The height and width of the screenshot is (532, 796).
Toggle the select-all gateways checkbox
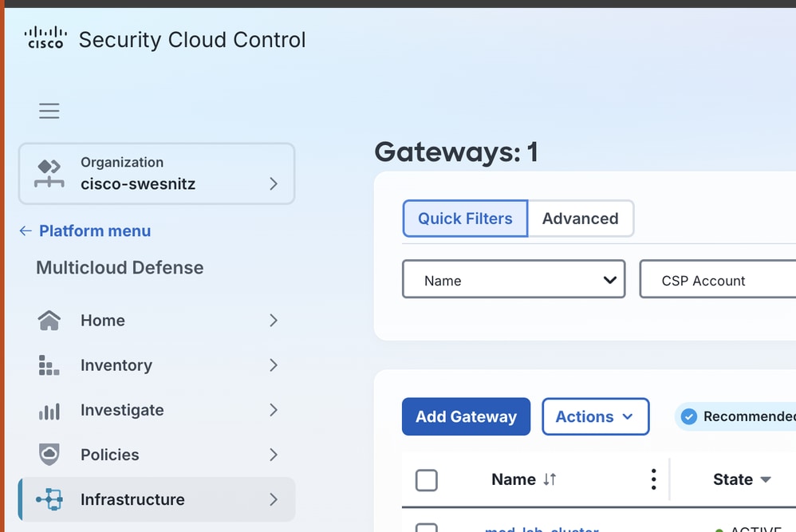(x=427, y=479)
